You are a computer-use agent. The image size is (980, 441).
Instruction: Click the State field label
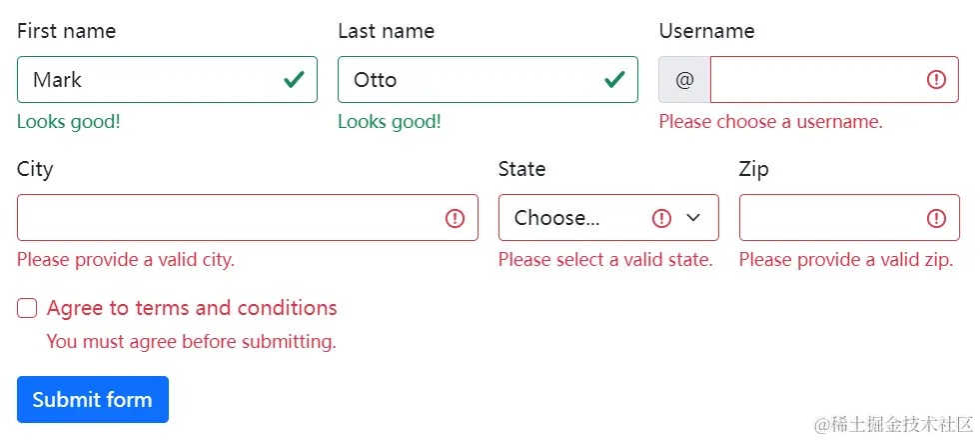point(521,169)
